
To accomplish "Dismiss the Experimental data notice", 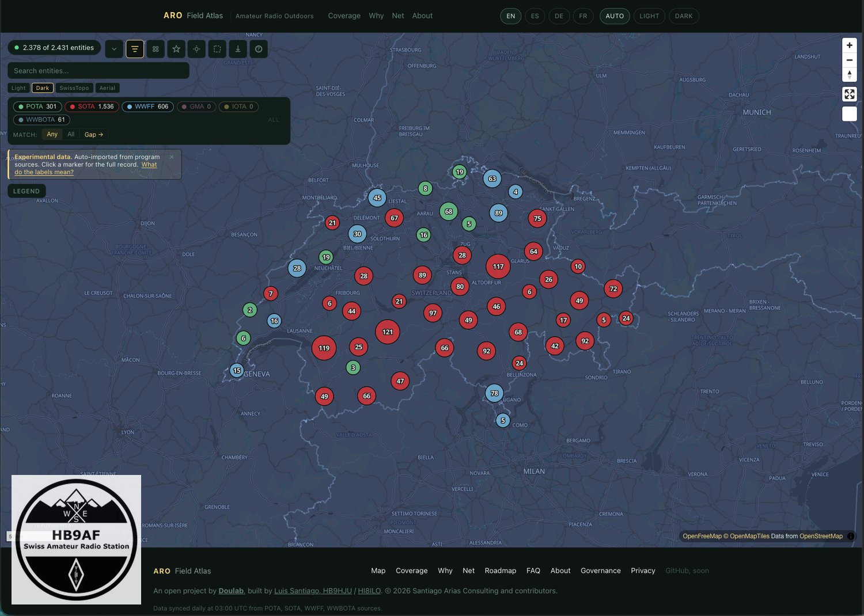I will pos(172,157).
